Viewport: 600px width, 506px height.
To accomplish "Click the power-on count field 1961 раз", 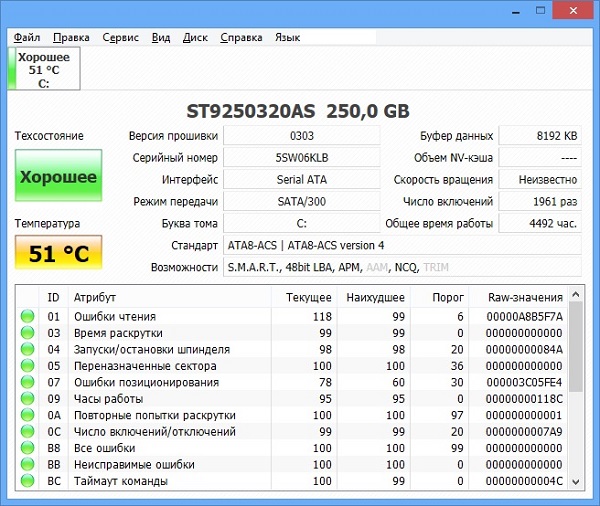I will 540,201.
